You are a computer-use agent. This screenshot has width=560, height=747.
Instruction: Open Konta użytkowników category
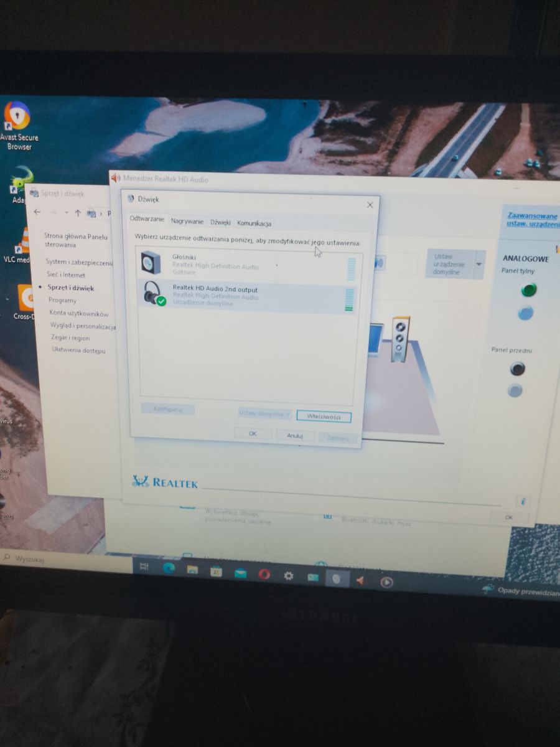click(79, 313)
